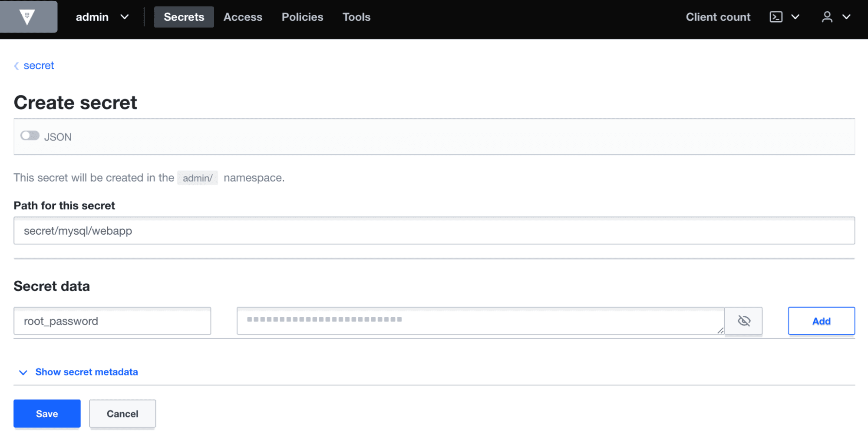Screen dimensions: 868x438
Task: Click the back chevron beside secret
Action: coord(17,66)
